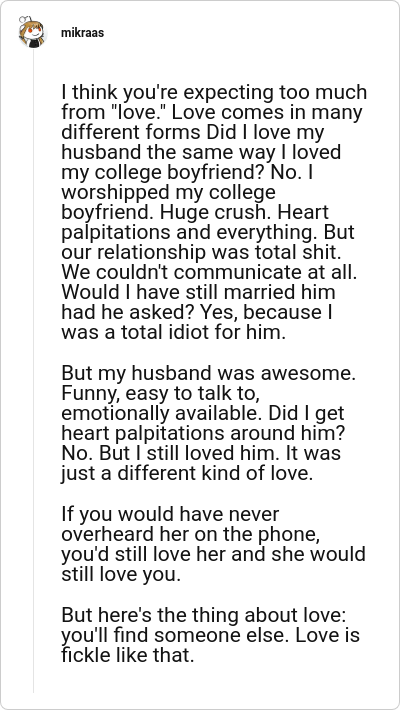Collapse the comment via the vertical thread line
This screenshot has width=400, height=710.
pyautogui.click(x=34, y=370)
